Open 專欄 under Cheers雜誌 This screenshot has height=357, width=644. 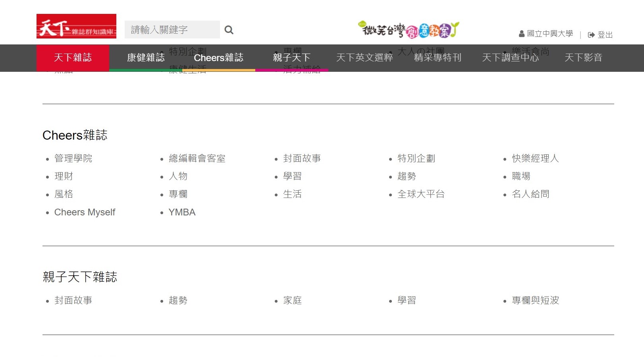(178, 194)
